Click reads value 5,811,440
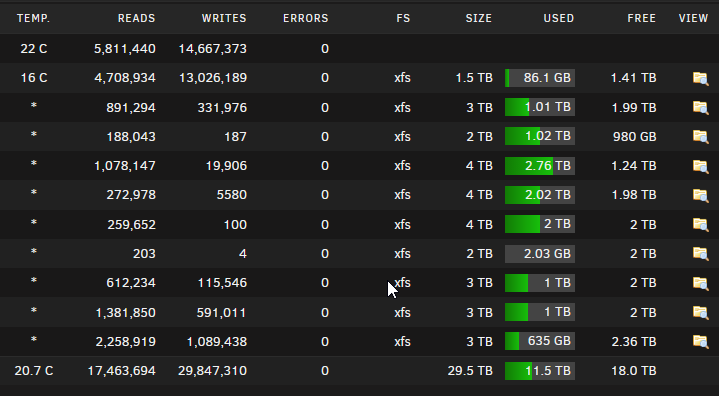Image resolution: width=719 pixels, height=396 pixels. point(125,49)
